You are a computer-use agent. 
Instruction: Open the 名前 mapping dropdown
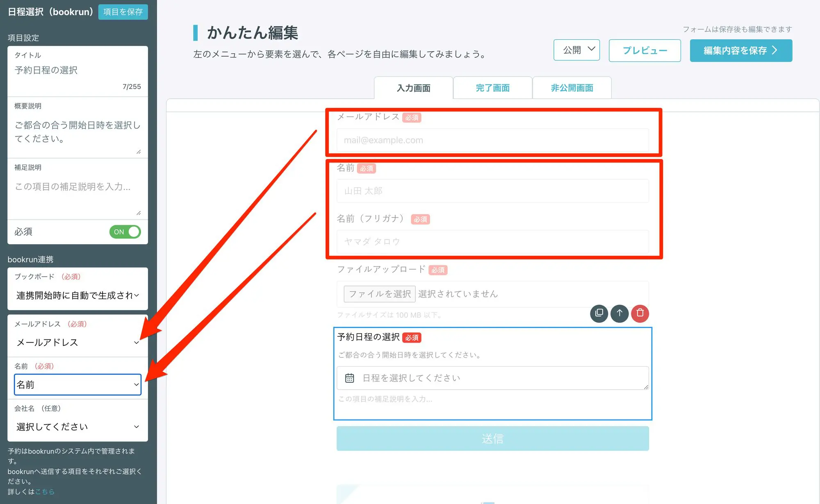point(77,385)
